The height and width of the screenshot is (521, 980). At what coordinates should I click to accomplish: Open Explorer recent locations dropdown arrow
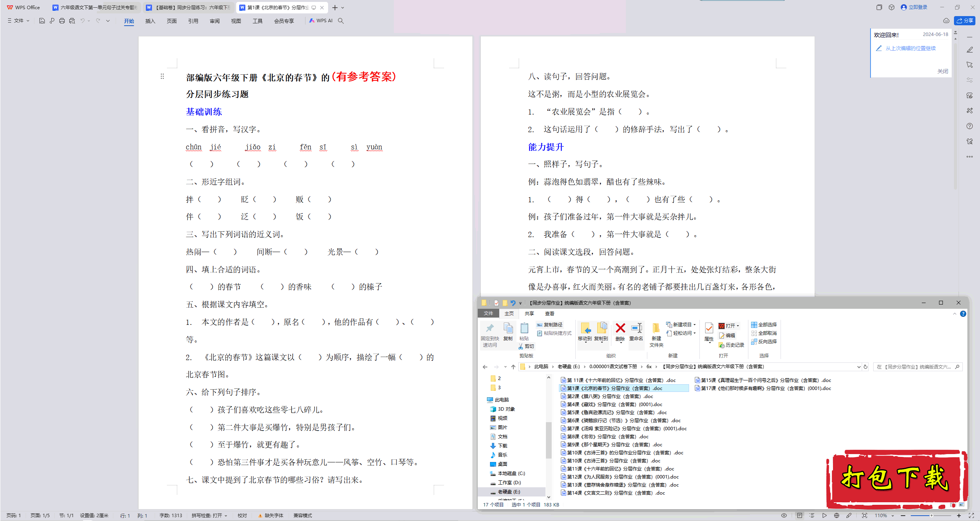(x=505, y=367)
